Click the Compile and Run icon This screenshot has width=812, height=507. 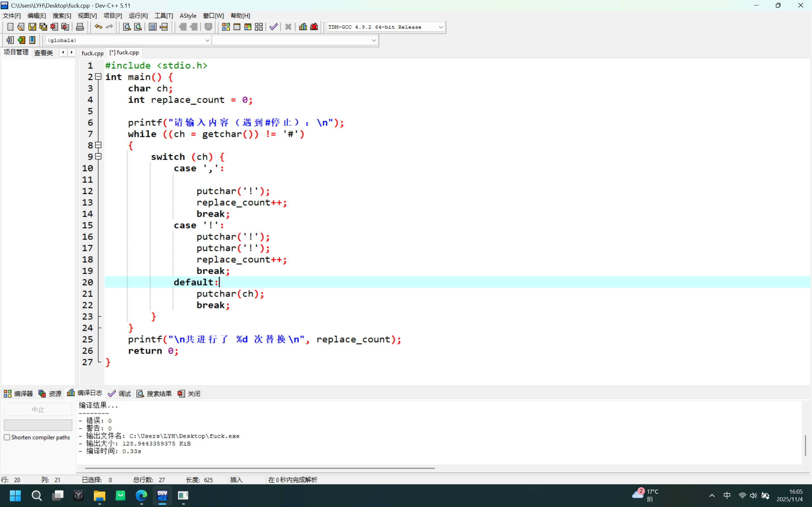(x=248, y=27)
